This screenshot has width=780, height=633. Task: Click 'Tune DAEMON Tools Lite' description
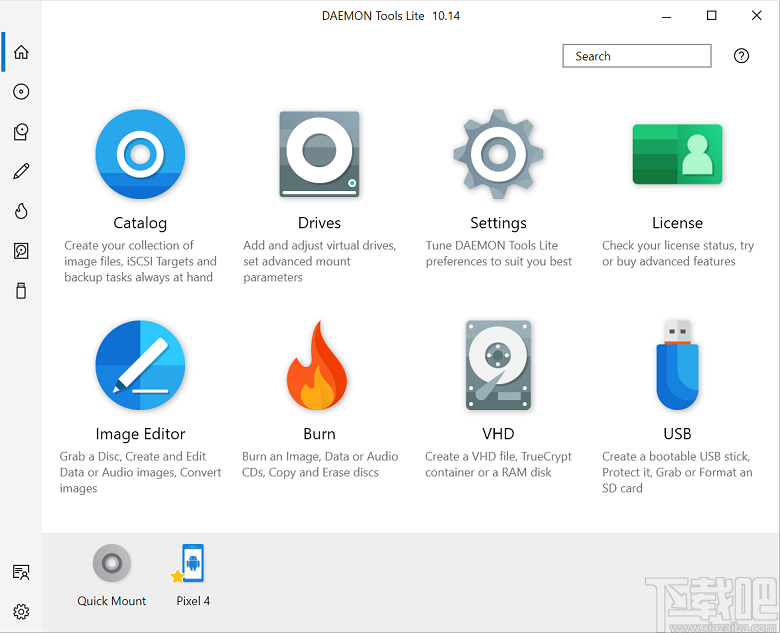pos(498,253)
